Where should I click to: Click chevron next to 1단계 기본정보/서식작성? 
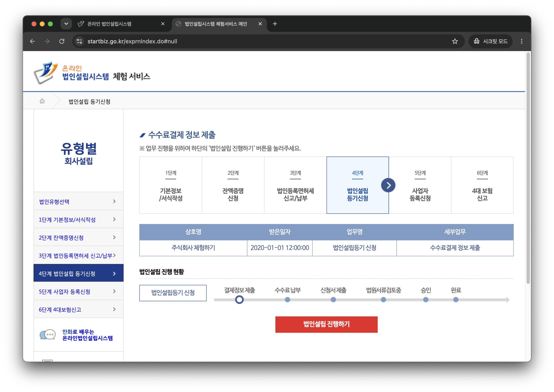coord(114,219)
